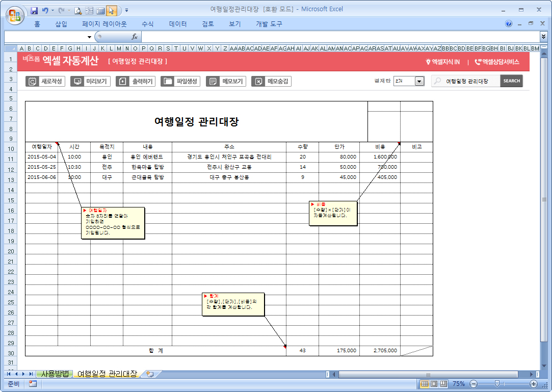This screenshot has width=552, height=392.
Task: Open the 결재란 count dropdown
Action: point(419,82)
